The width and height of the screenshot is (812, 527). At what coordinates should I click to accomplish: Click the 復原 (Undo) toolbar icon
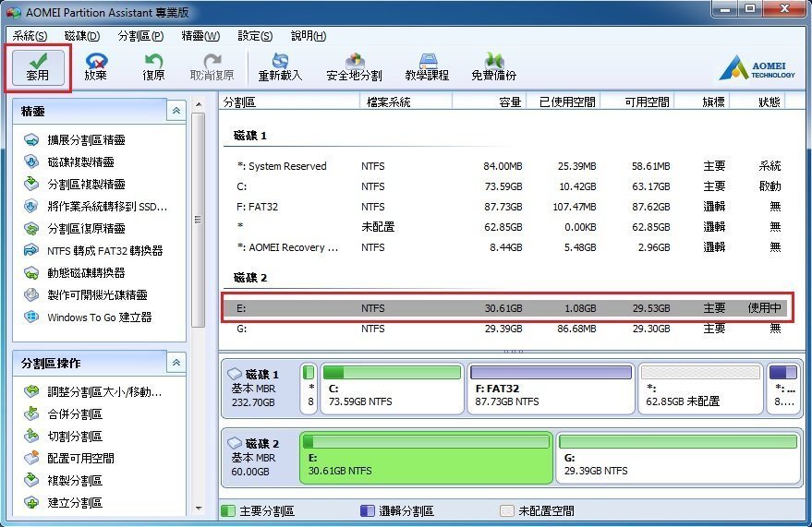click(153, 67)
